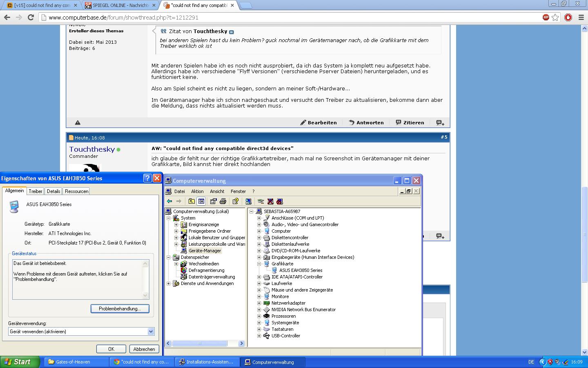Expand Dienste und Anwendungen node
Viewport: 588px width, 368px height.
pyautogui.click(x=168, y=283)
